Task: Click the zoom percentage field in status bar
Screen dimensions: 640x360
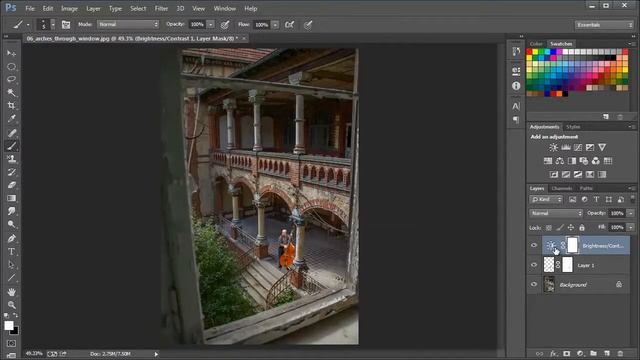Action: coord(34,353)
